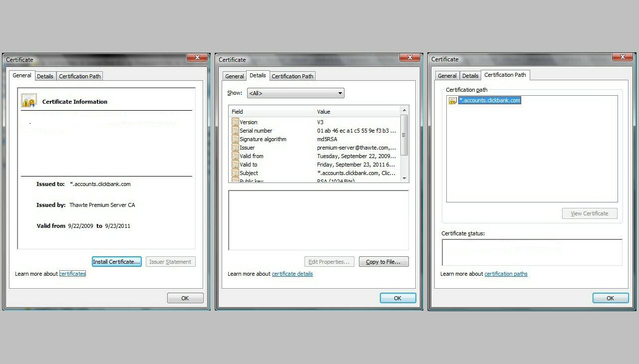The width and height of the screenshot is (639, 364).
Task: Open the 'certificate details' help link
Action: [293, 274]
